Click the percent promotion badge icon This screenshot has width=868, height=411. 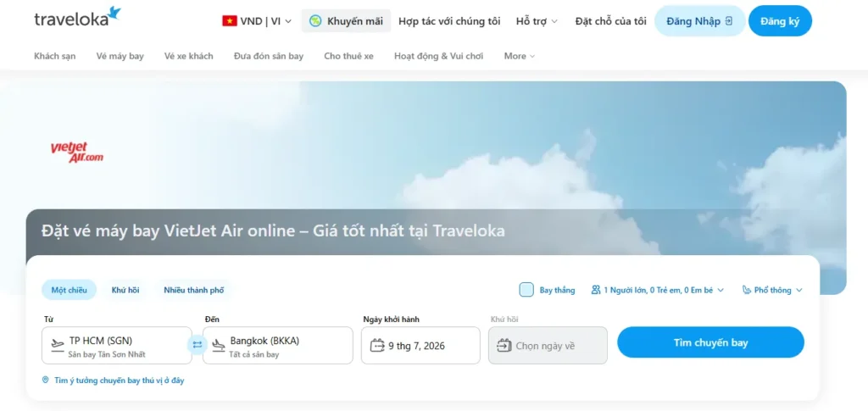[315, 21]
